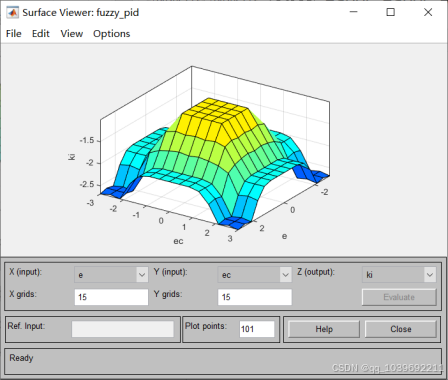
Task: Click the X (input): label
Action: (25, 272)
